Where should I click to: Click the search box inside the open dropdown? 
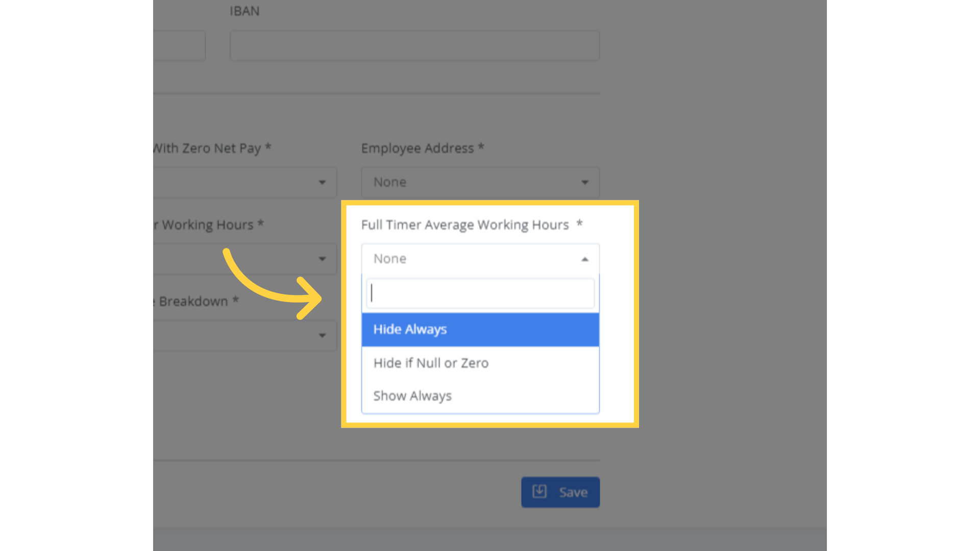pos(480,293)
